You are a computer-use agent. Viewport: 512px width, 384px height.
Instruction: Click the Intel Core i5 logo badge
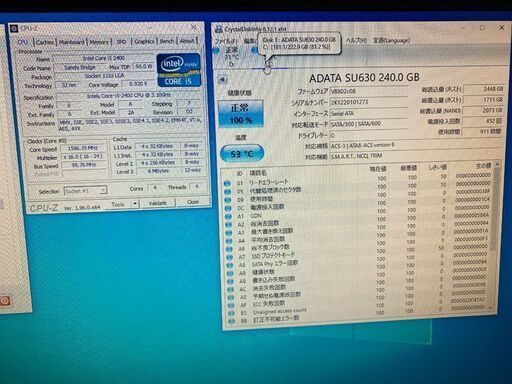tap(179, 71)
